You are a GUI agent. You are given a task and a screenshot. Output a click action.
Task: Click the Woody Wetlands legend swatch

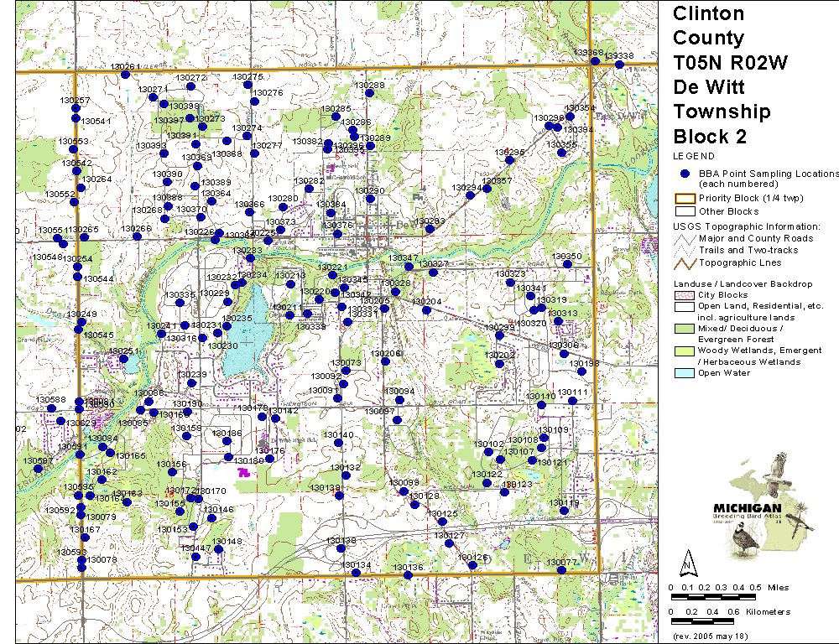[685, 351]
